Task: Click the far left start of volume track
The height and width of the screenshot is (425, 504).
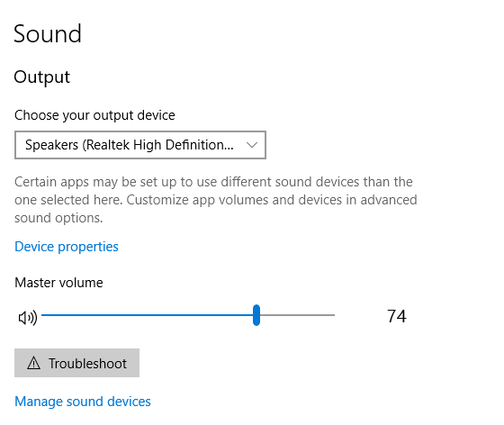Action: tap(43, 315)
